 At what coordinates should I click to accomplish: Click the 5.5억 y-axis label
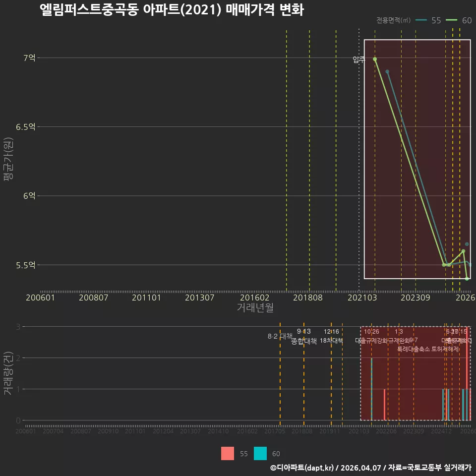click(x=25, y=265)
